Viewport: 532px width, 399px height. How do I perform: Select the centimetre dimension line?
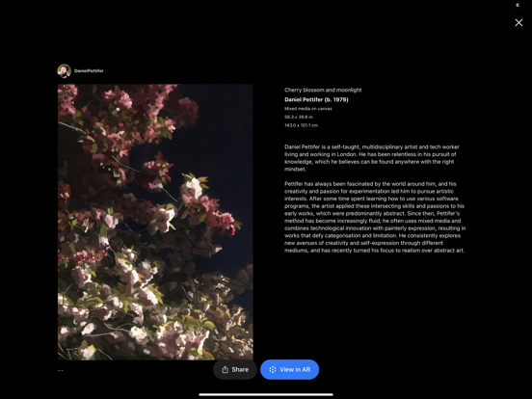(301, 125)
